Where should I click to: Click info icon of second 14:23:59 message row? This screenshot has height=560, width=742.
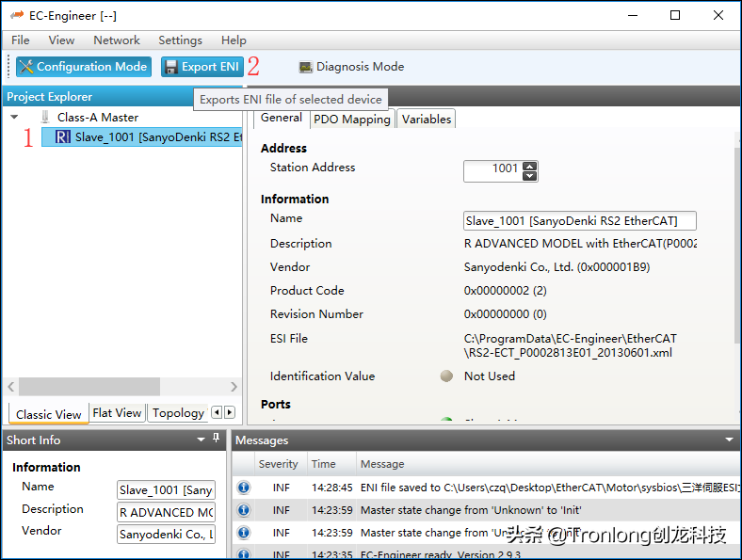pos(244,533)
